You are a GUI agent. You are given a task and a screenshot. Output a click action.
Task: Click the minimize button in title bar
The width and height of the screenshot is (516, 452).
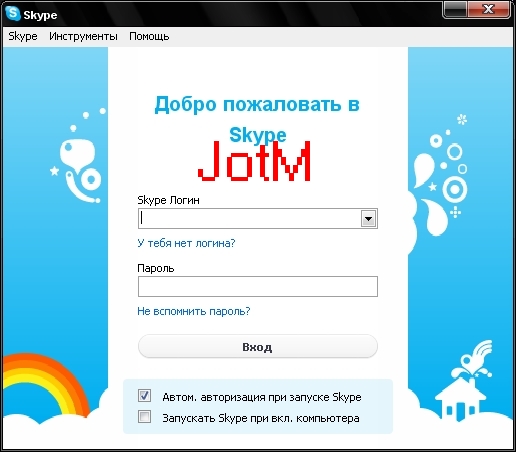(455, 9)
